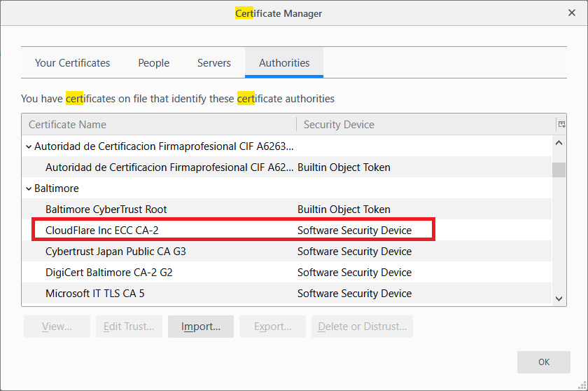
Task: Select DigiCert Baltimore CA-2 G2 row
Action: 108,273
